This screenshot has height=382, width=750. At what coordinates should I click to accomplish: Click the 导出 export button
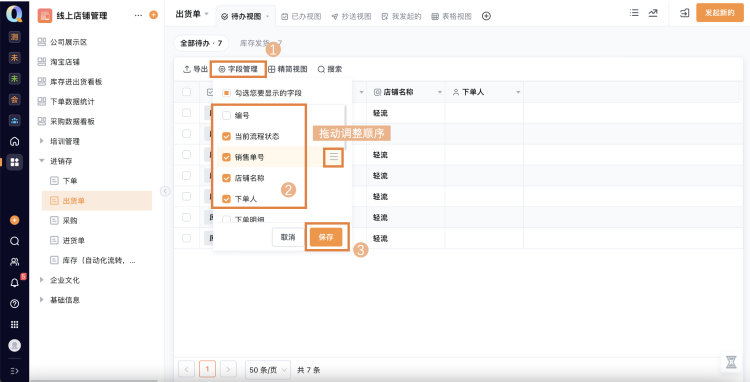[195, 69]
